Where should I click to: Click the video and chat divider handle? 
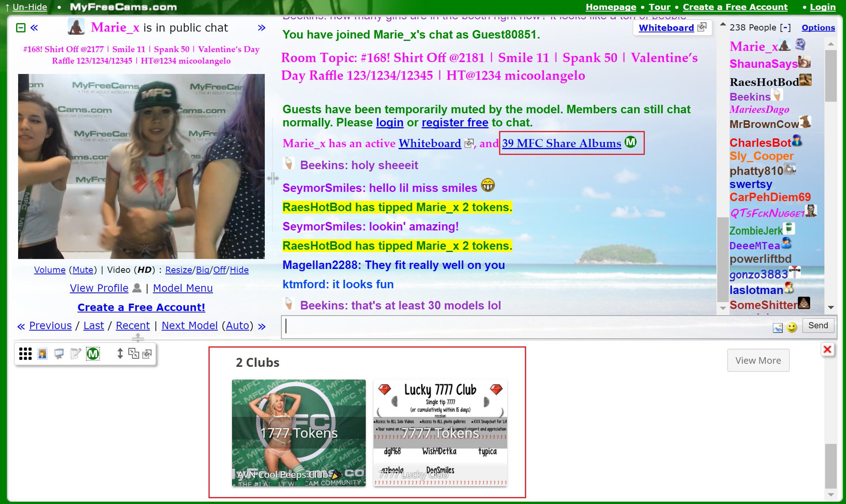(273, 178)
